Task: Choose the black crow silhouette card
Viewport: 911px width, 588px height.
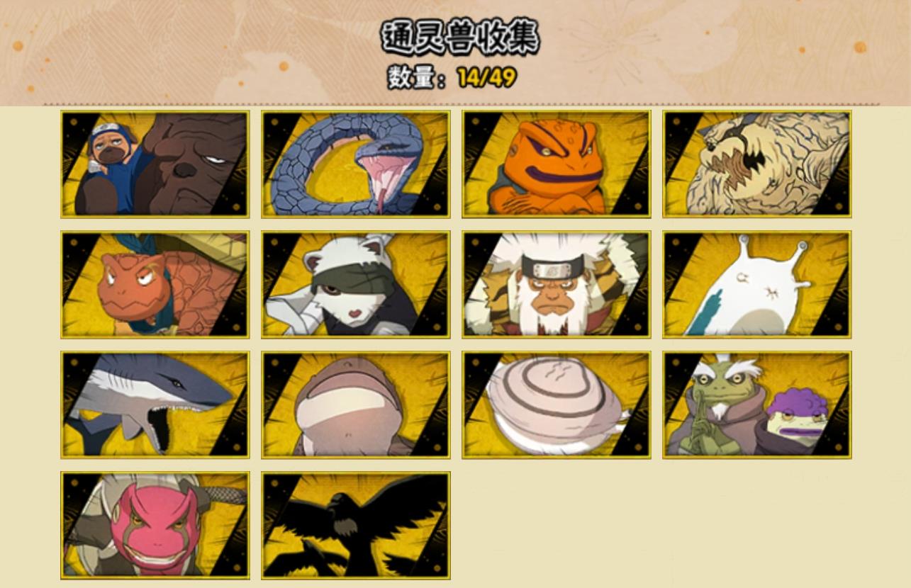Action: pos(355,526)
